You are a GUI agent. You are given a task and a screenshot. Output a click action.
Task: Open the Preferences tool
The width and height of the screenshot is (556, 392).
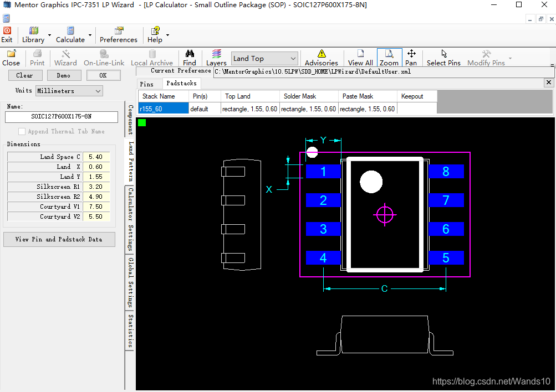118,34
